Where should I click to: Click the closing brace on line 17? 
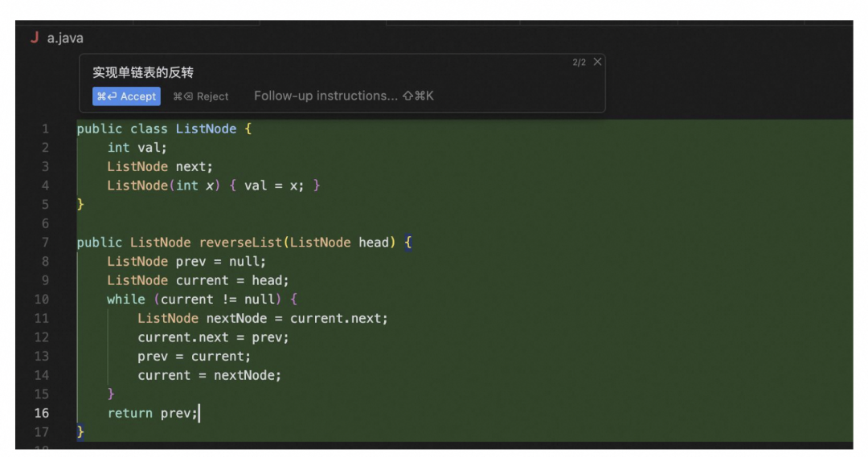point(80,432)
